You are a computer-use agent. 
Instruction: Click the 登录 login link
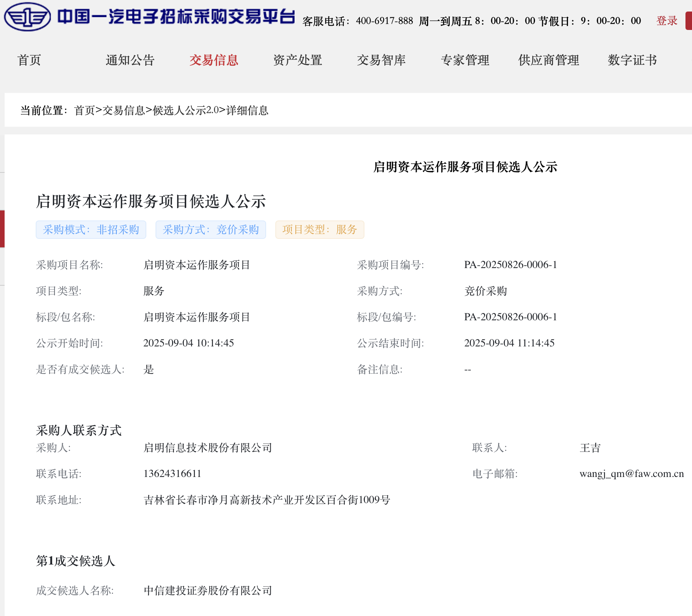click(667, 21)
